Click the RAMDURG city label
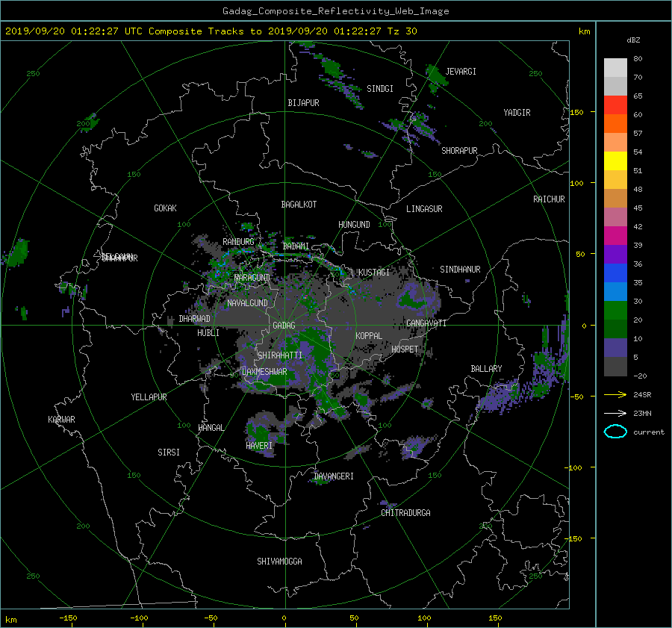Viewport: 672px width, 628px height. (x=238, y=242)
